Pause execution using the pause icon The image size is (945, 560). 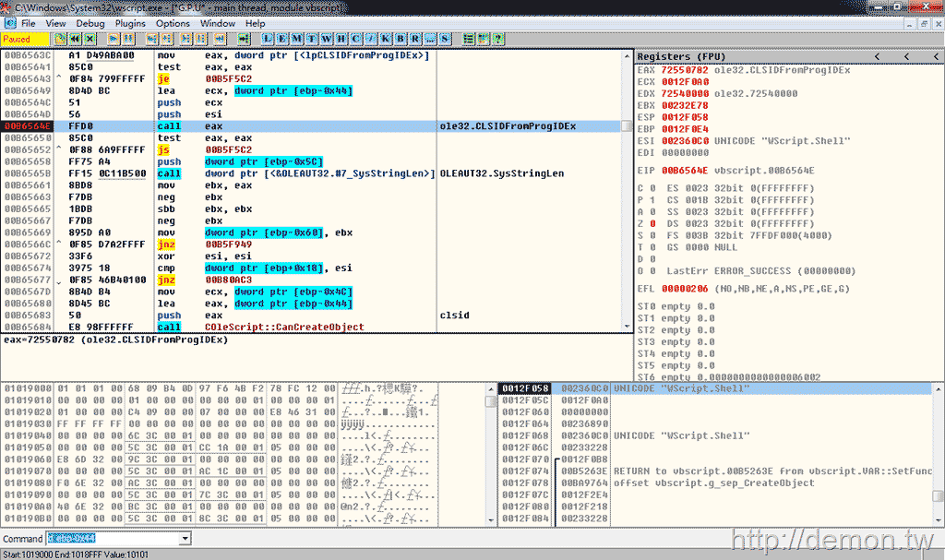126,38
